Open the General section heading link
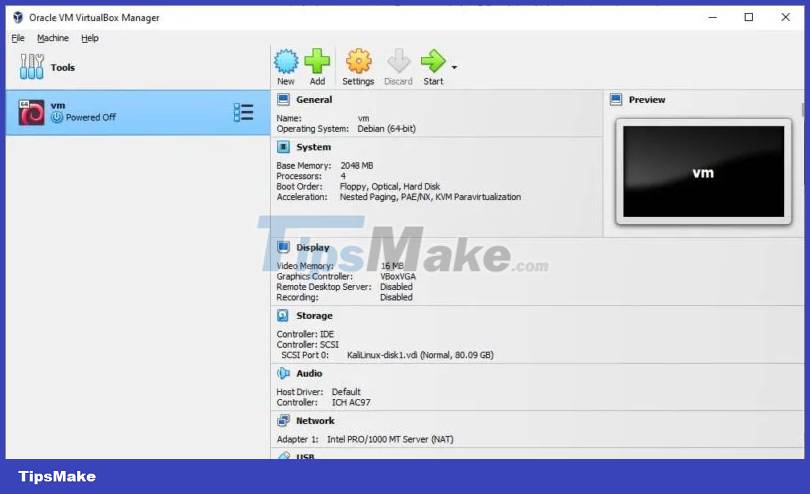 pos(314,99)
